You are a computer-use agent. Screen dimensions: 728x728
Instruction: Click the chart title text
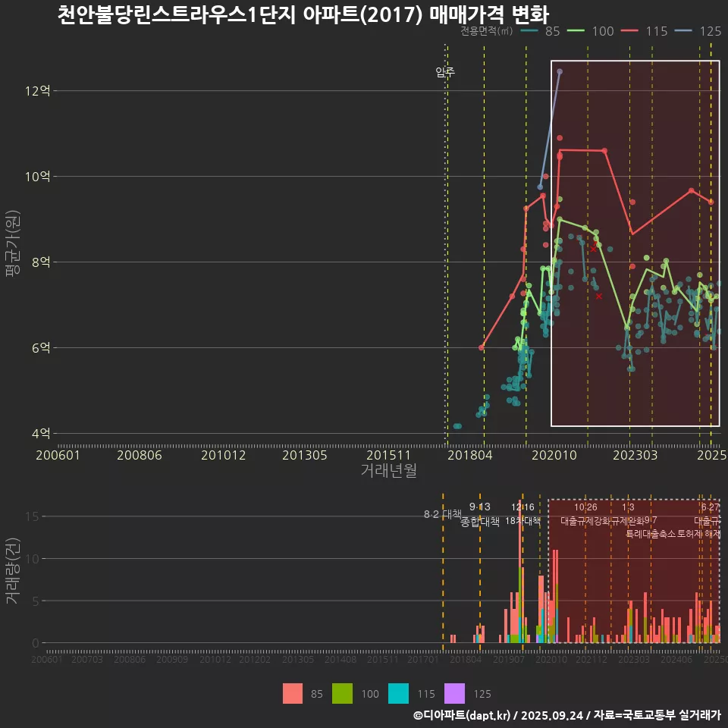point(303,14)
